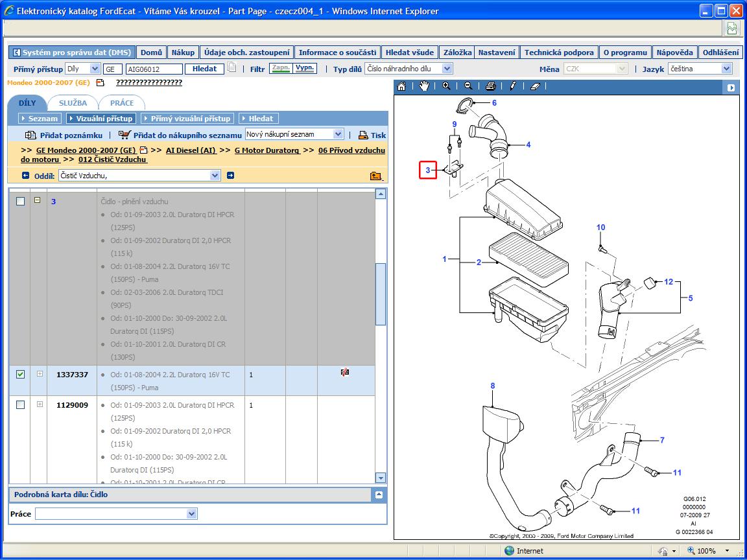Check the checkbox for part 1129009
The width and height of the screenshot is (747, 560).
(20, 404)
